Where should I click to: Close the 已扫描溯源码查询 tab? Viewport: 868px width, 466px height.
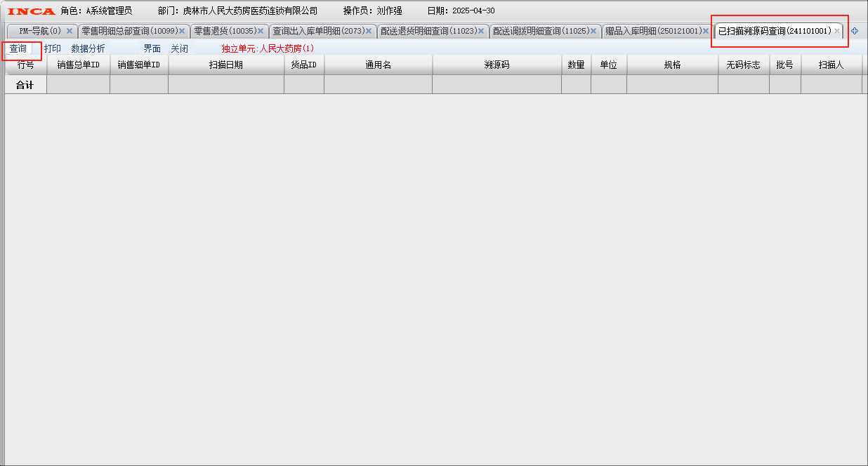(x=837, y=31)
